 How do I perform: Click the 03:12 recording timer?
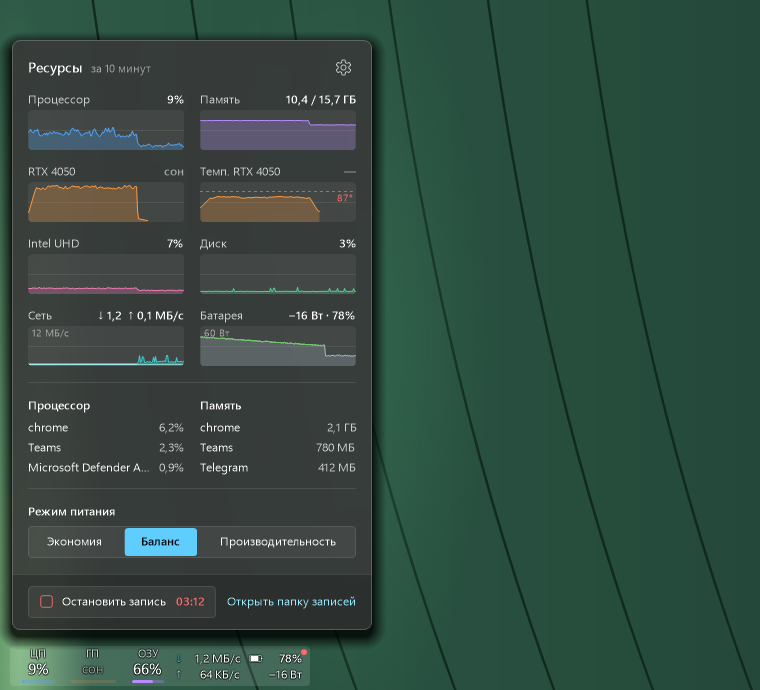(190, 602)
